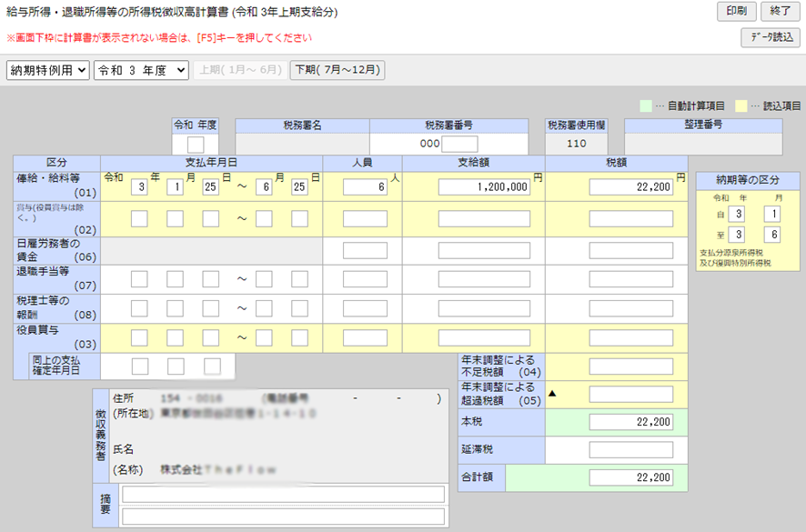806x532 pixels.
Task: Click the 退職手当等 (07) 人員 field
Action: click(365, 279)
